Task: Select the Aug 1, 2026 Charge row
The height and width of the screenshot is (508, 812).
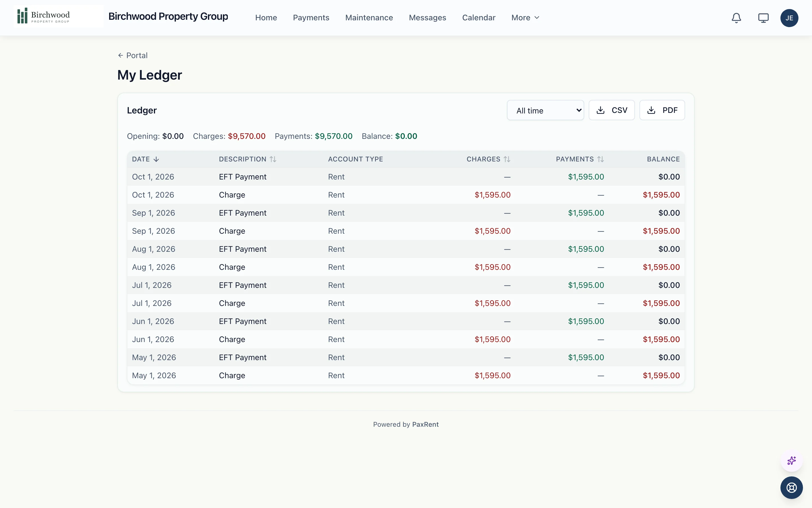Action: coord(406,267)
